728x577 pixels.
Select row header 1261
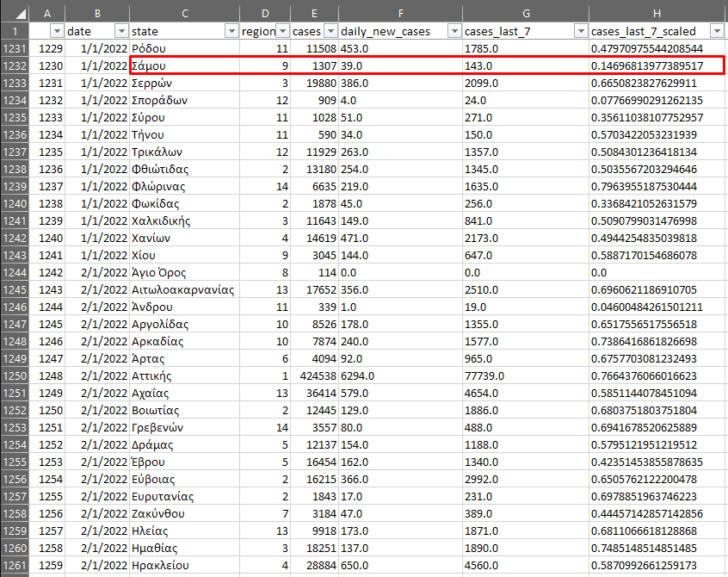[15, 566]
